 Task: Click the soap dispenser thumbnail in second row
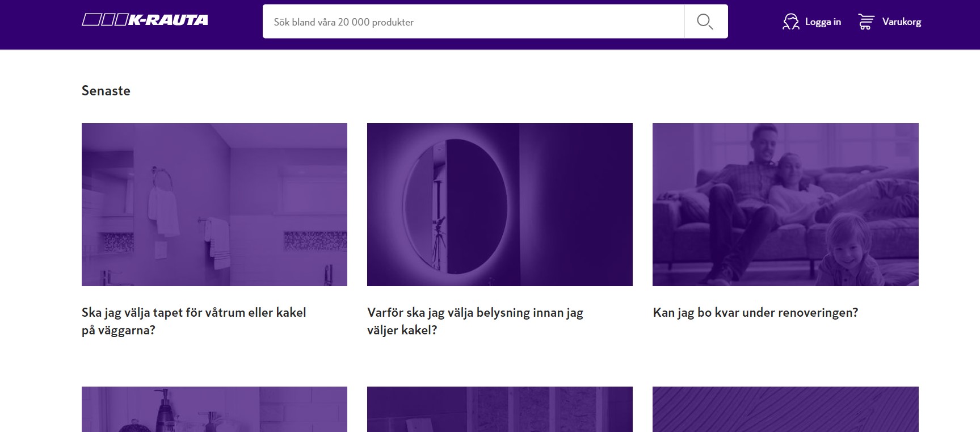[214, 409]
